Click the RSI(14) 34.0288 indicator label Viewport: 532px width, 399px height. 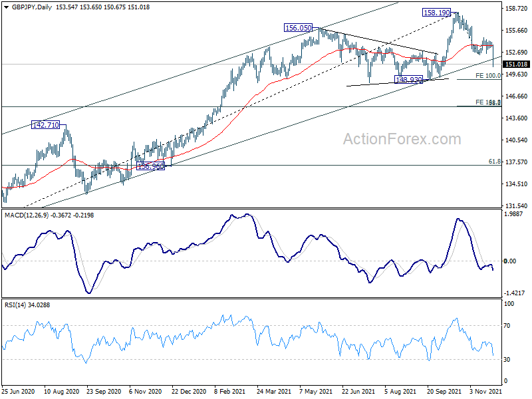[27, 305]
